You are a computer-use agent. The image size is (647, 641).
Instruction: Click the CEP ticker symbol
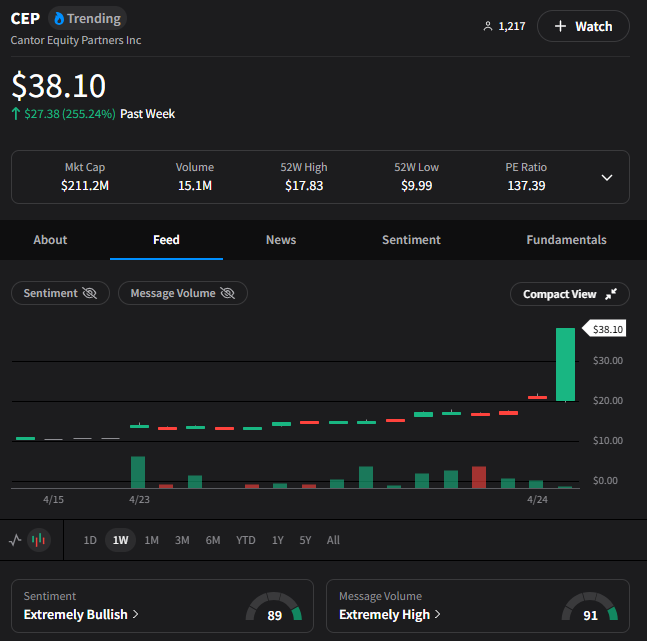25,19
